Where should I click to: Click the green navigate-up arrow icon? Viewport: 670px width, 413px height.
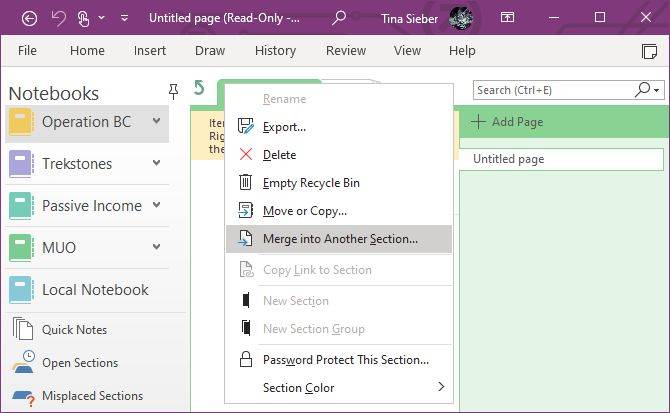click(199, 88)
